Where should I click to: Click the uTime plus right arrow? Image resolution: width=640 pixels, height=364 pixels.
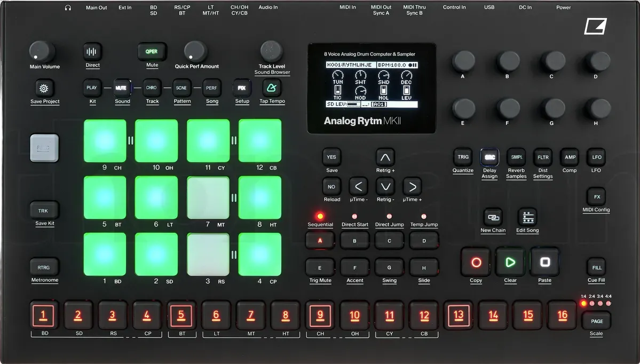click(x=412, y=187)
